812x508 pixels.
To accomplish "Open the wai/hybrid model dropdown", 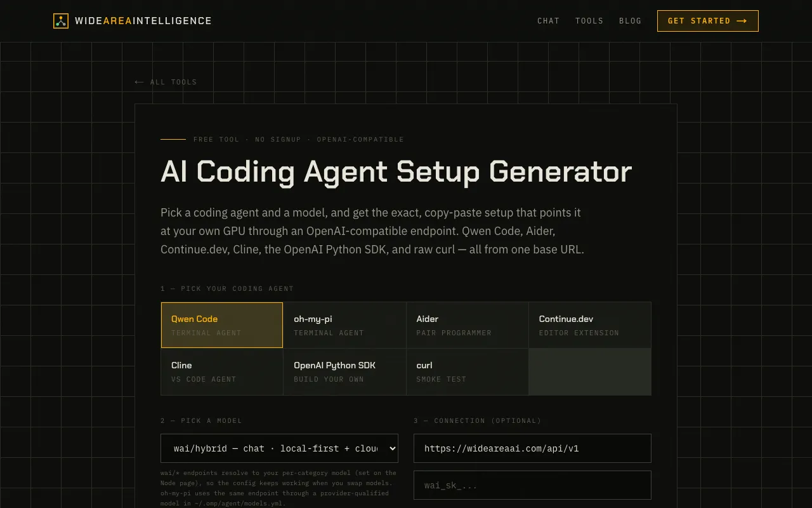I will tap(279, 448).
